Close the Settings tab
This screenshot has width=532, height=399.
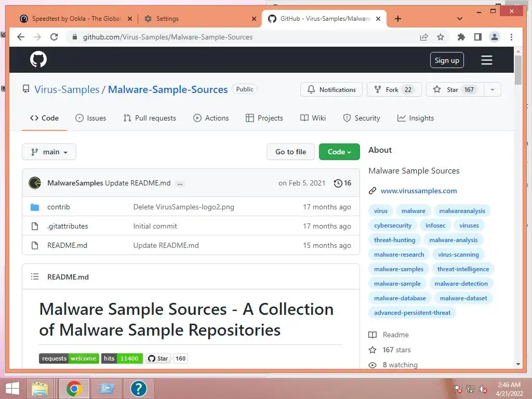coord(254,19)
